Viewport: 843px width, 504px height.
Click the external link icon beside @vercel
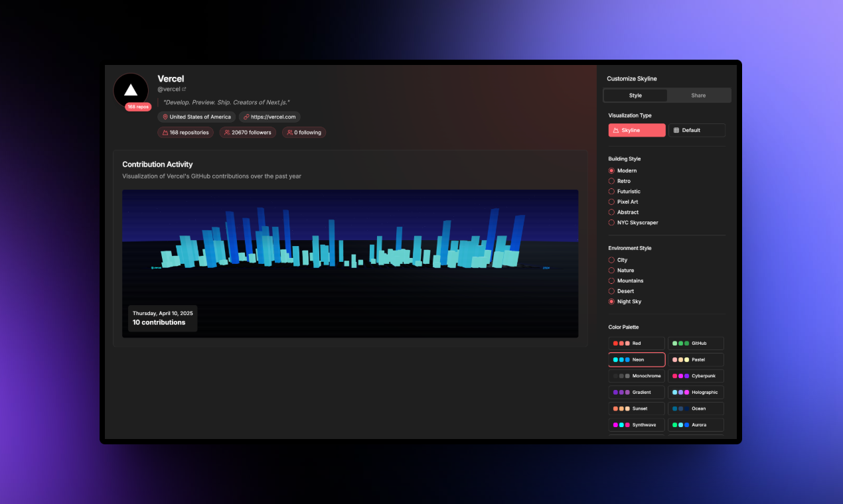(x=184, y=89)
